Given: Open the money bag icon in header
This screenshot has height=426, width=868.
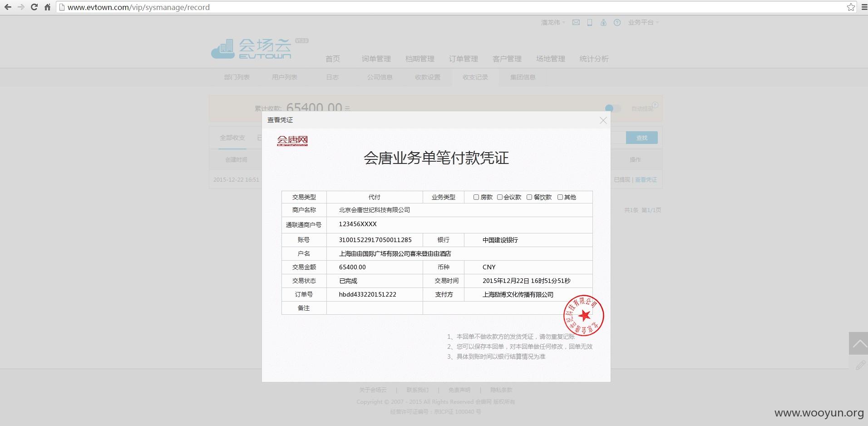Looking at the screenshot, I should pyautogui.click(x=603, y=22).
